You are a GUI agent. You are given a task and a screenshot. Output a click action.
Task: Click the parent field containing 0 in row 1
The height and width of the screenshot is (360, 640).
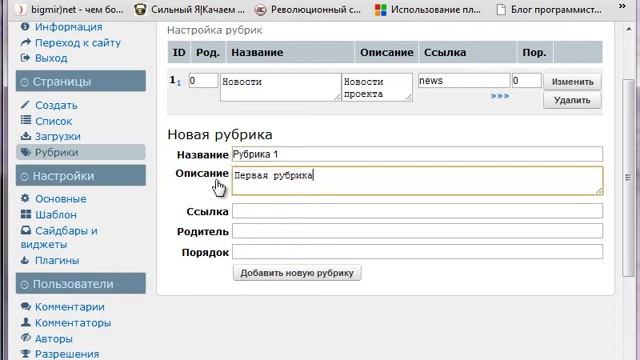tap(203, 80)
